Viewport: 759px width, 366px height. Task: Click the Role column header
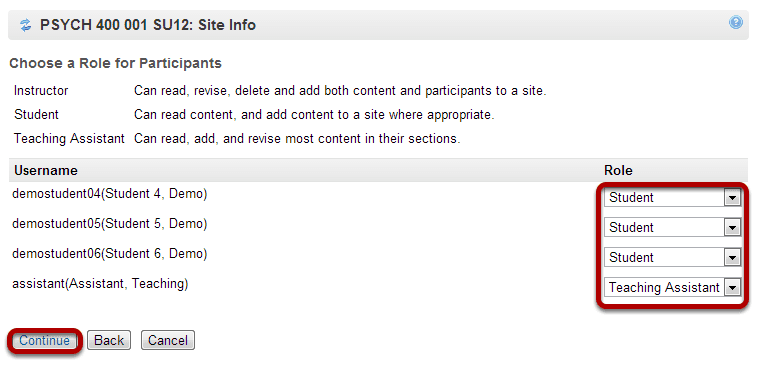618,170
